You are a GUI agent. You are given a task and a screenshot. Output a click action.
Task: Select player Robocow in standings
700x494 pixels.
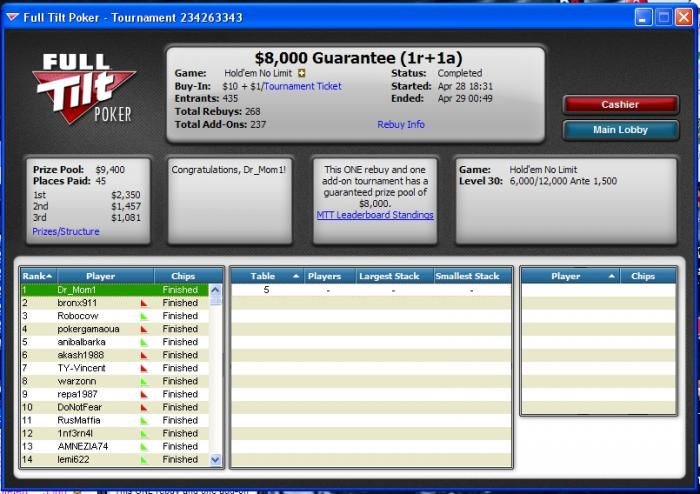coord(115,316)
